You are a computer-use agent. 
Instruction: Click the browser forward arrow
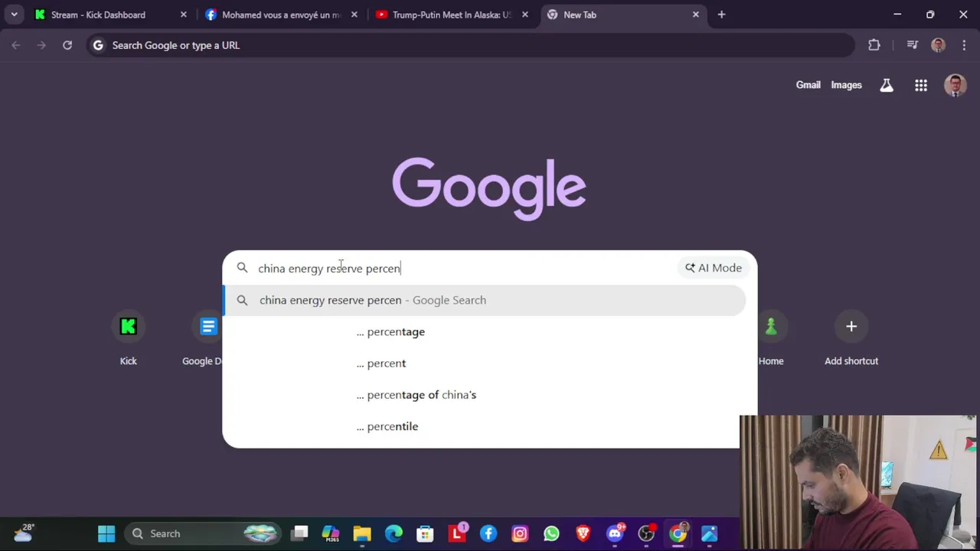[41, 45]
